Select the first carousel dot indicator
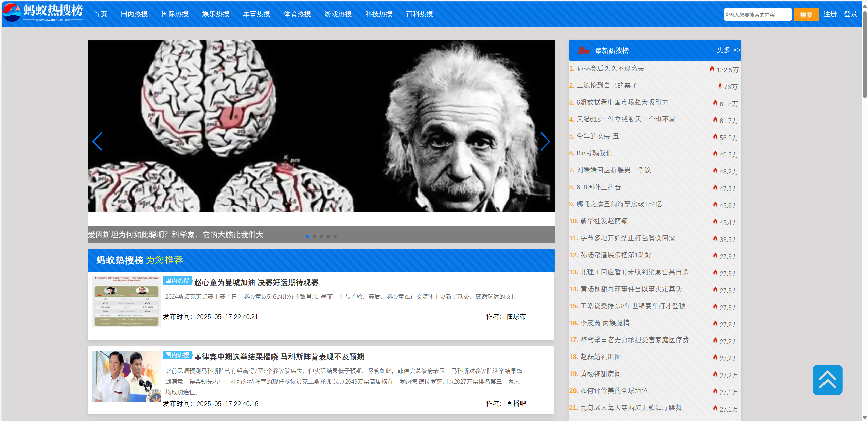The height and width of the screenshot is (421, 868). [x=308, y=236]
